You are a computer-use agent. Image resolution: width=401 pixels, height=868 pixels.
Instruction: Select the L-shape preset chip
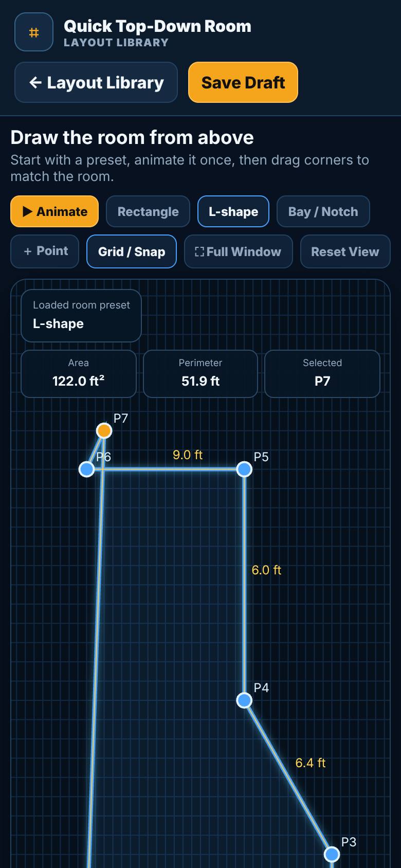[x=233, y=211]
